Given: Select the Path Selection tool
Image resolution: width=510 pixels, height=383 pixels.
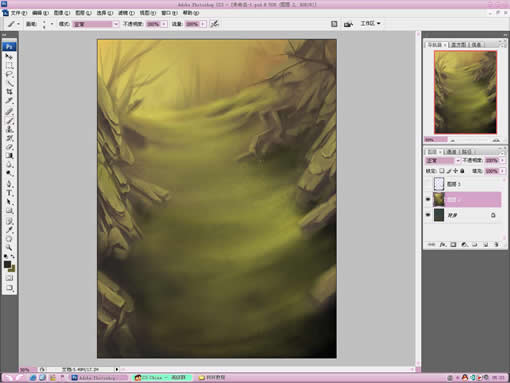Looking at the screenshot, I should (9, 201).
